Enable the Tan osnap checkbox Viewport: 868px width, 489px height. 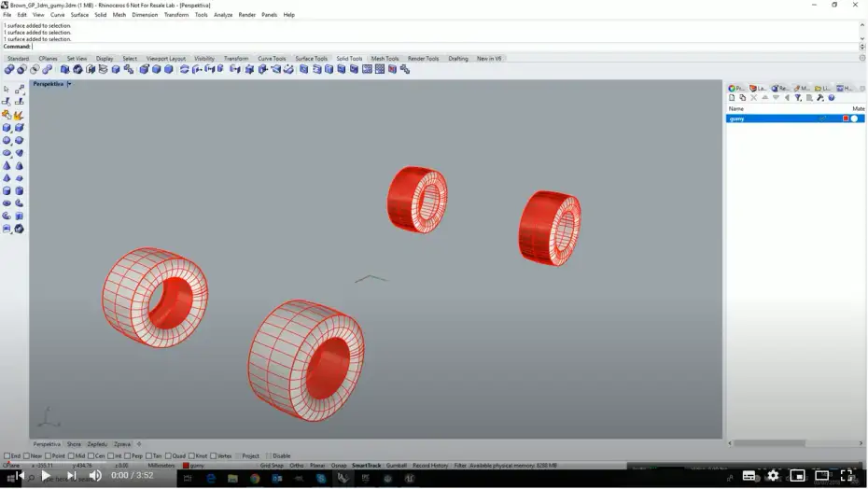point(149,456)
